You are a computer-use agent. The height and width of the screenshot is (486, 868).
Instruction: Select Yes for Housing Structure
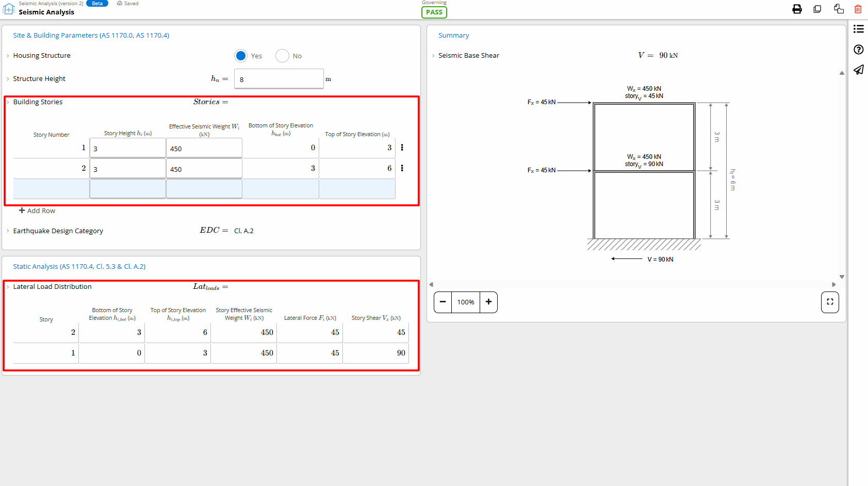[x=241, y=56]
